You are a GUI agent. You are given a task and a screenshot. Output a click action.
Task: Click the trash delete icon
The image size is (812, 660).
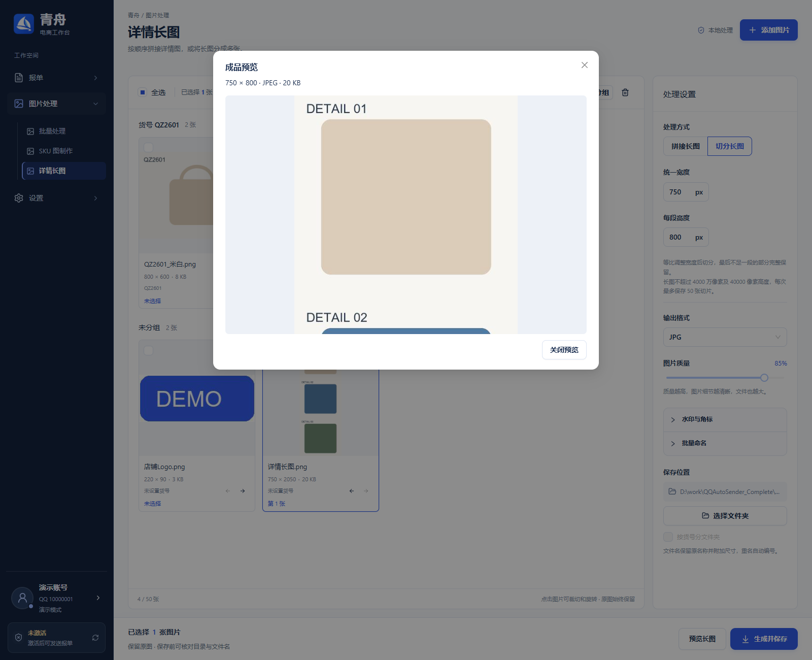coord(625,92)
